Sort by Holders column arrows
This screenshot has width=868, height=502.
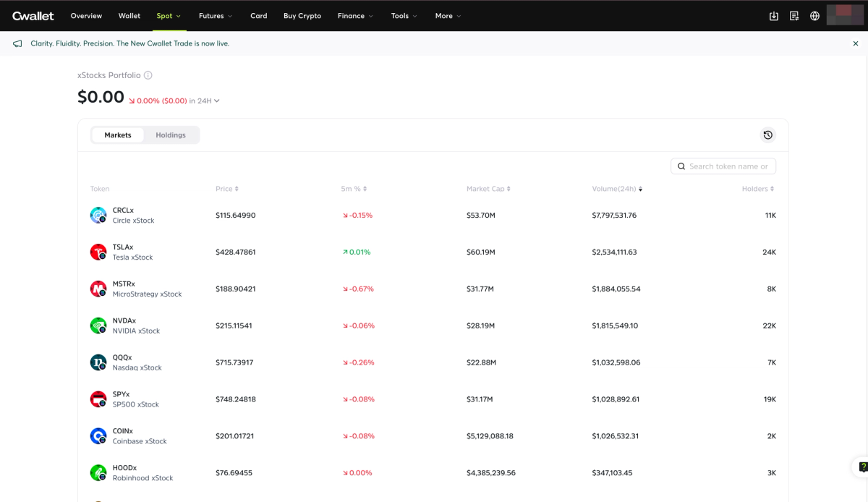[x=772, y=189]
